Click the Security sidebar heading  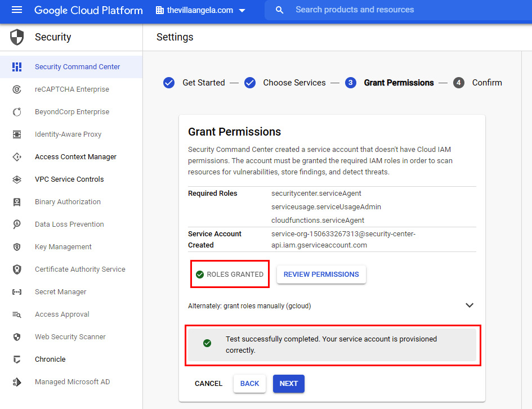(53, 37)
